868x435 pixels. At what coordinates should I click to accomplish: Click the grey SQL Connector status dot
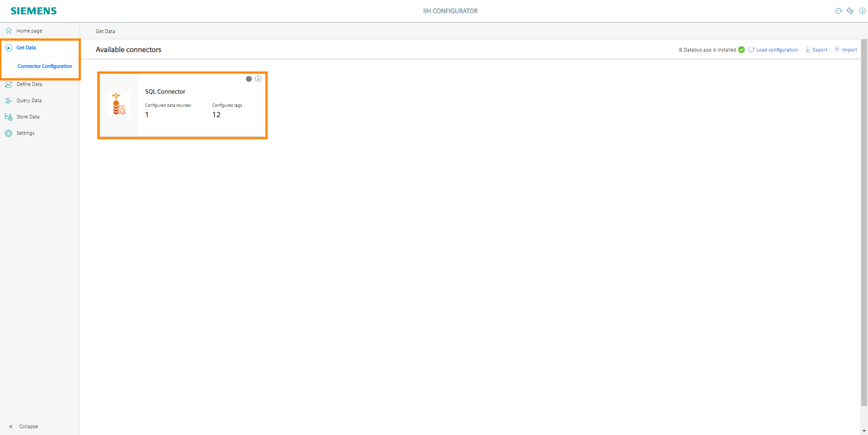coord(249,79)
